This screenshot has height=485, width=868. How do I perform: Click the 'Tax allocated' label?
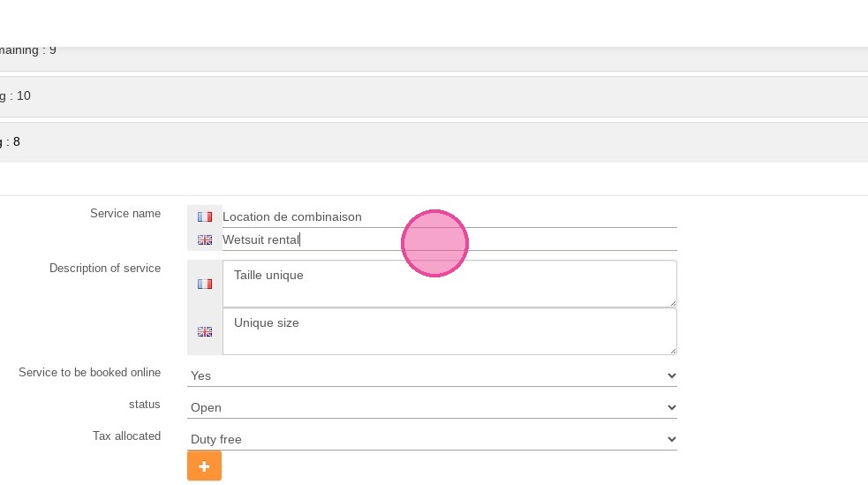pyautogui.click(x=127, y=436)
